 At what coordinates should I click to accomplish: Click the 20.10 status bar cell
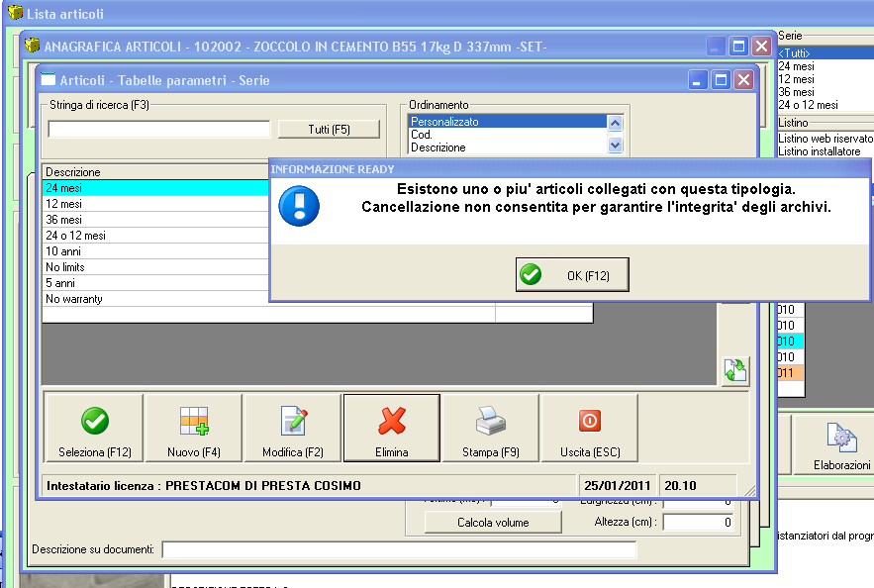pyautogui.click(x=697, y=485)
